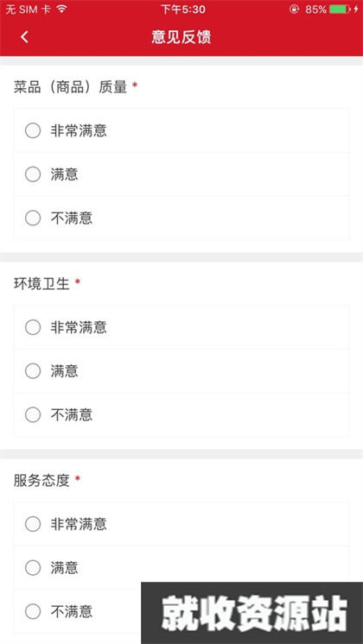Tap the 服务态度 section label
Screen dimensions: 363x644
42,480
